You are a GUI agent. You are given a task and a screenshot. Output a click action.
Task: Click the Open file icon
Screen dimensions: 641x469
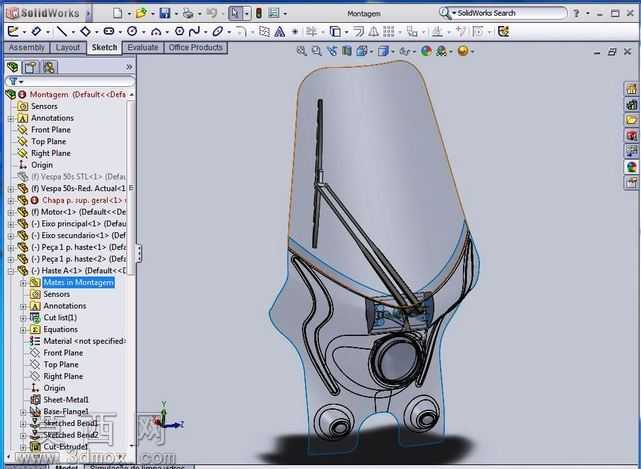(x=141, y=13)
